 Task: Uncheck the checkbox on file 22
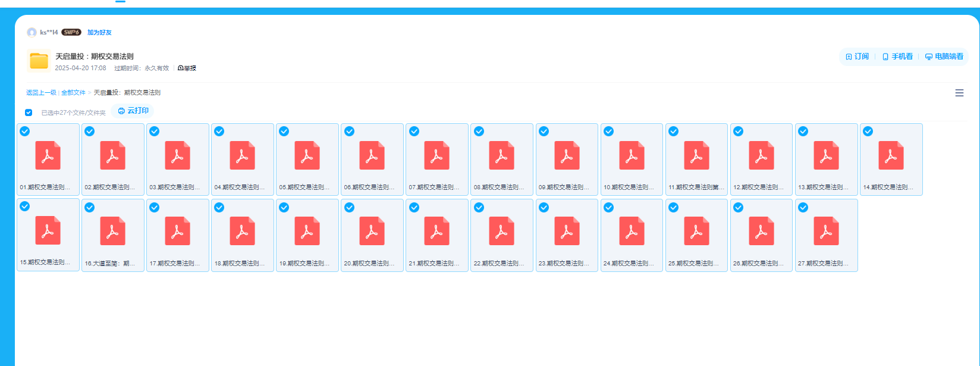tap(479, 207)
